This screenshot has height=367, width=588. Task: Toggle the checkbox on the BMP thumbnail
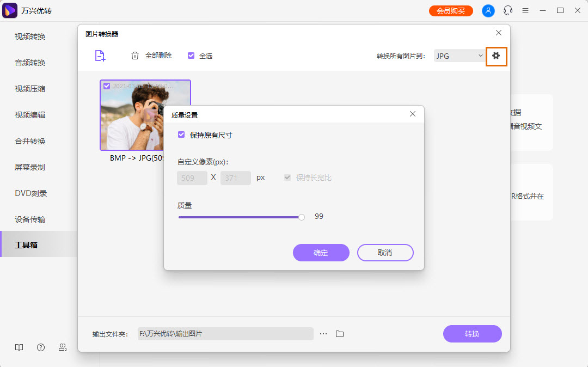pyautogui.click(x=106, y=85)
